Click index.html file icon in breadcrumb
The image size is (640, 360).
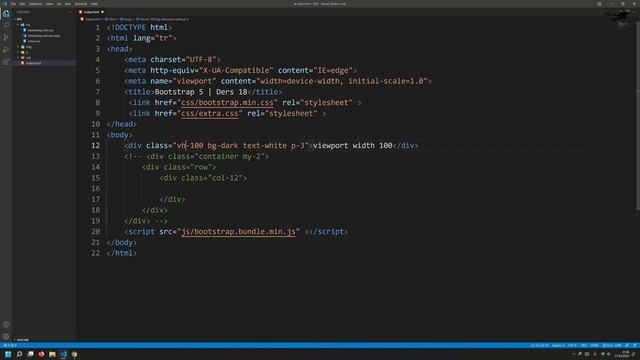pos(82,19)
